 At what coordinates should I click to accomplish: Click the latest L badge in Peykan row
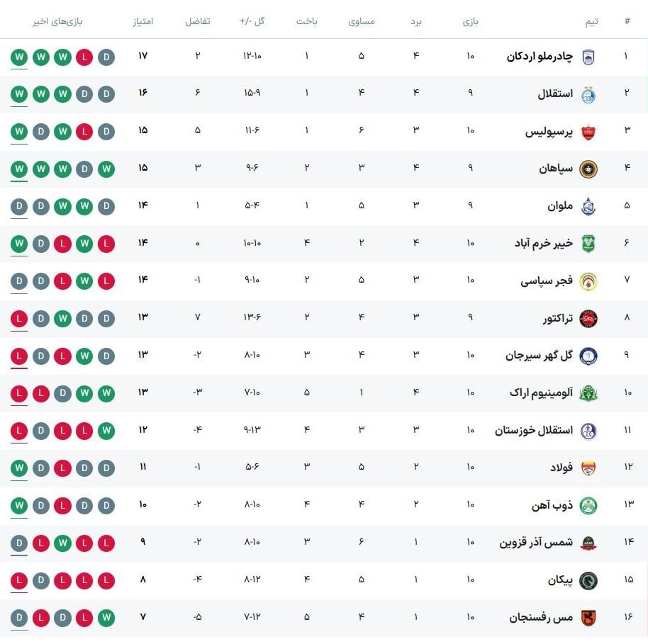(x=19, y=580)
